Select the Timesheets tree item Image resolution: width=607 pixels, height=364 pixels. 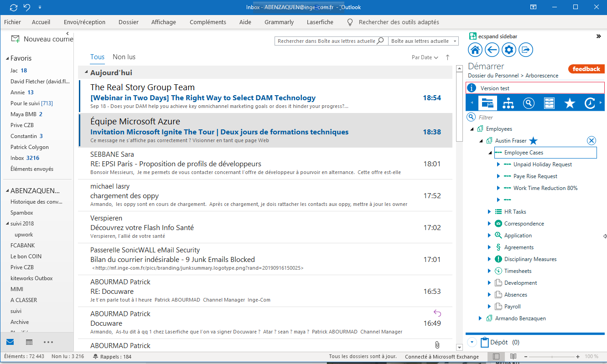518,271
